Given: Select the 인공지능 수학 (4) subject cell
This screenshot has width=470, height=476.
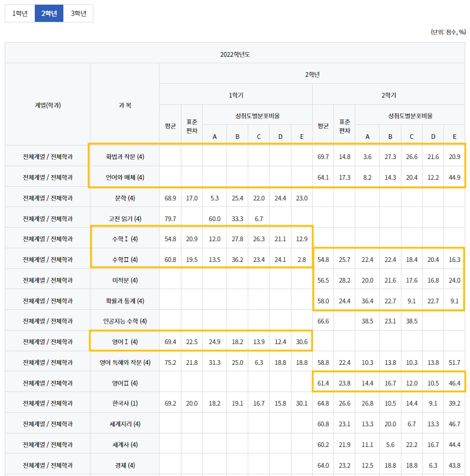Looking at the screenshot, I should pos(125,321).
